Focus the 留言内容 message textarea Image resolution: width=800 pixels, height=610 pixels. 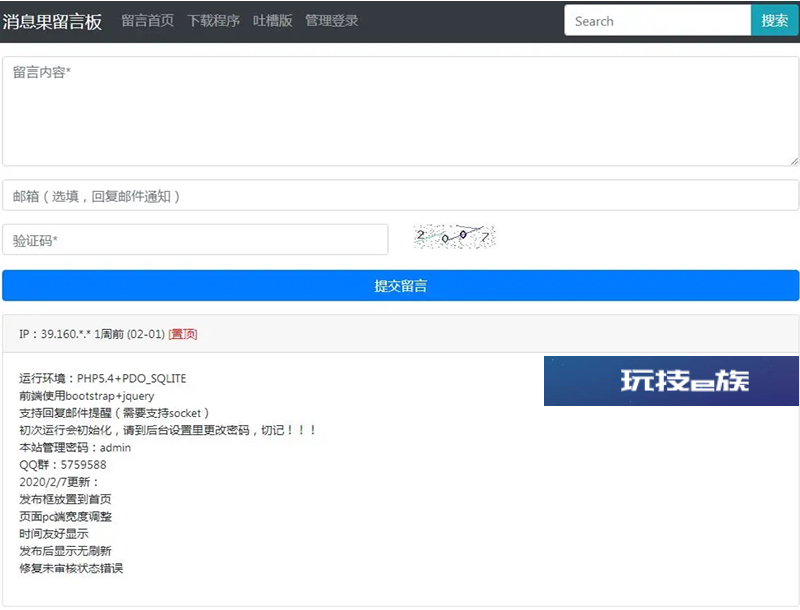tap(401, 111)
